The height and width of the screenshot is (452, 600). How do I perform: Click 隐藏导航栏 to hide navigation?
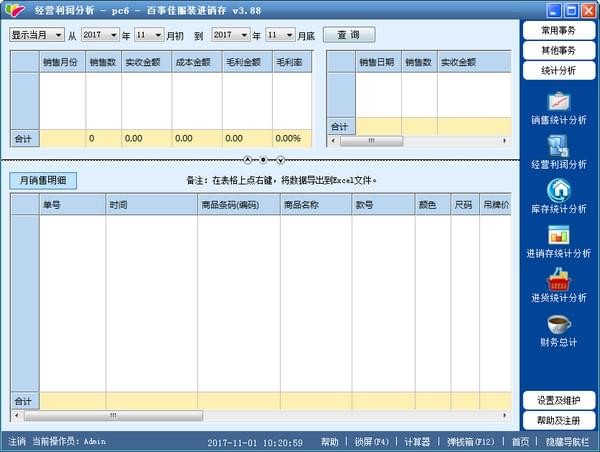coord(566,441)
